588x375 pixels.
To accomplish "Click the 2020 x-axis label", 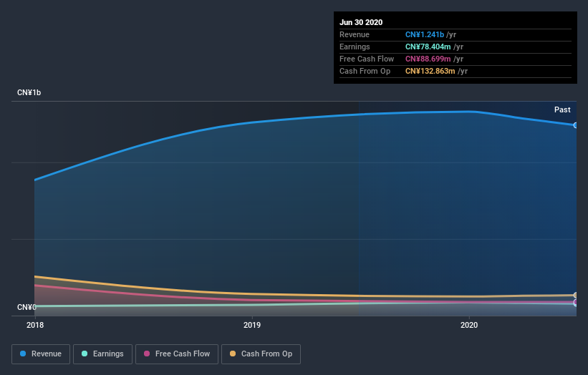I will coord(469,325).
